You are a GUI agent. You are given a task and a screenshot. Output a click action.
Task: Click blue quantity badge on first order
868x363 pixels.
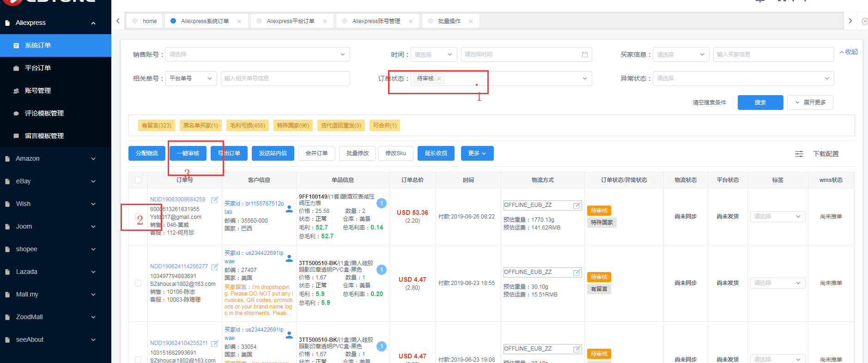pyautogui.click(x=381, y=203)
